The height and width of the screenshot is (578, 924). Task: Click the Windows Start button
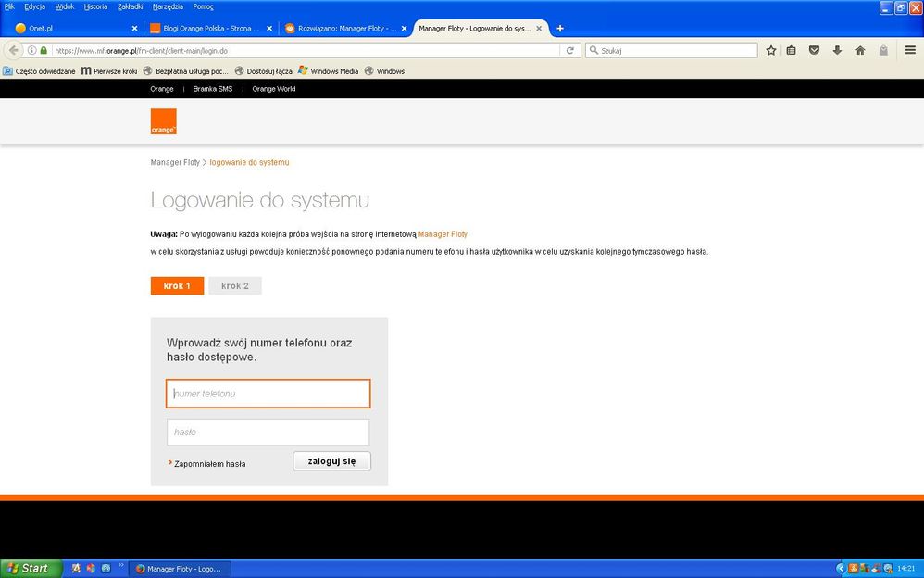[x=31, y=568]
